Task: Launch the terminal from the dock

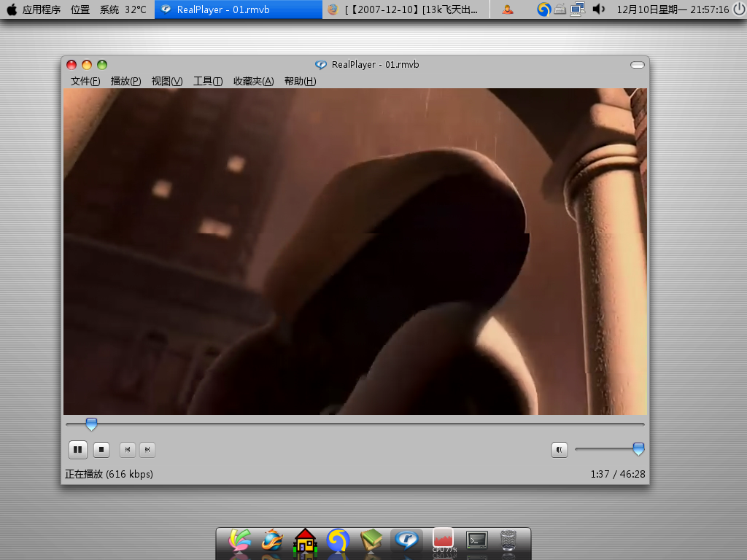Action: 477,541
